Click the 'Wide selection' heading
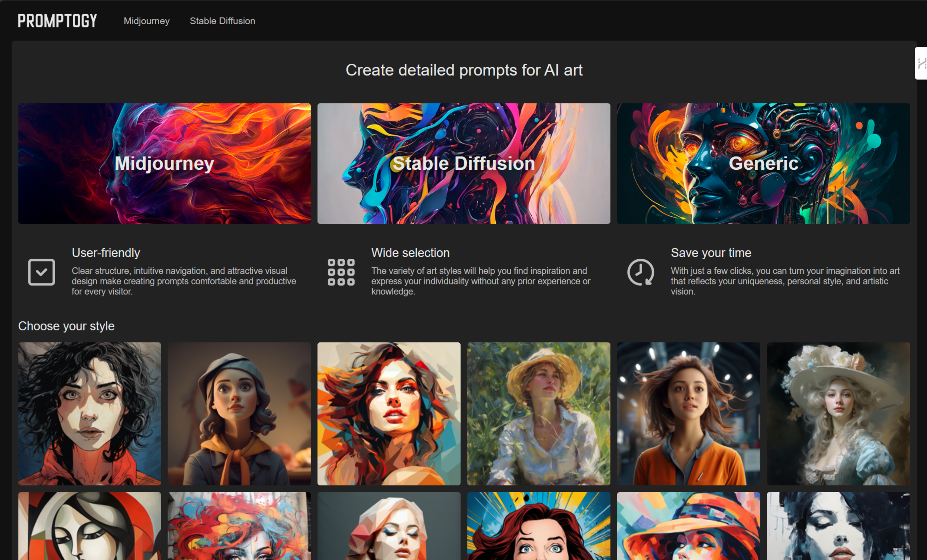This screenshot has width=927, height=560. pyautogui.click(x=410, y=253)
